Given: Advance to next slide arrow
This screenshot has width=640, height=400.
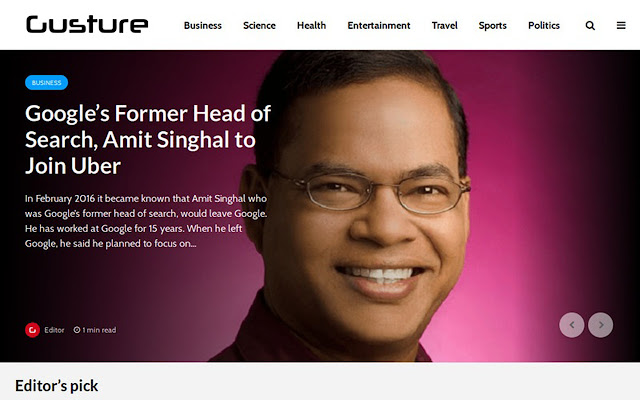Looking at the screenshot, I should (600, 325).
